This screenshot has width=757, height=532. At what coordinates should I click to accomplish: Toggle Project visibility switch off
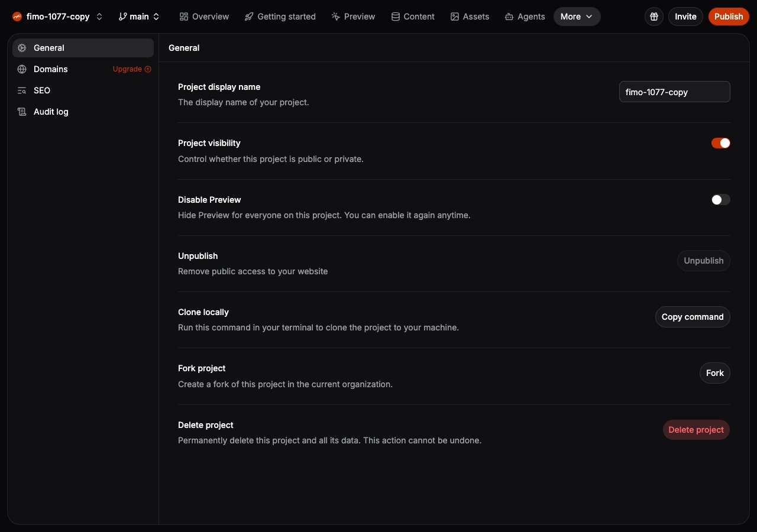[x=721, y=143]
